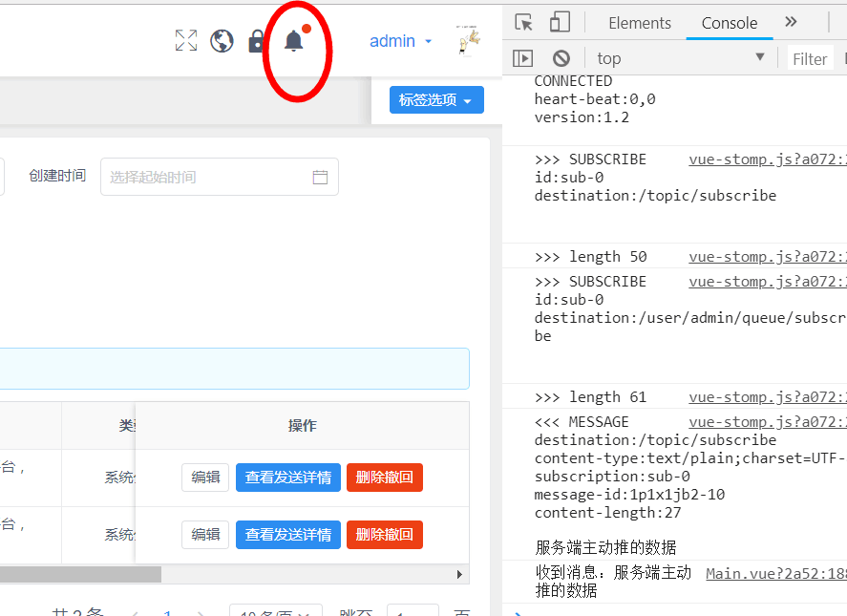Click inside the Filter input box
The image size is (847, 616).
click(810, 57)
